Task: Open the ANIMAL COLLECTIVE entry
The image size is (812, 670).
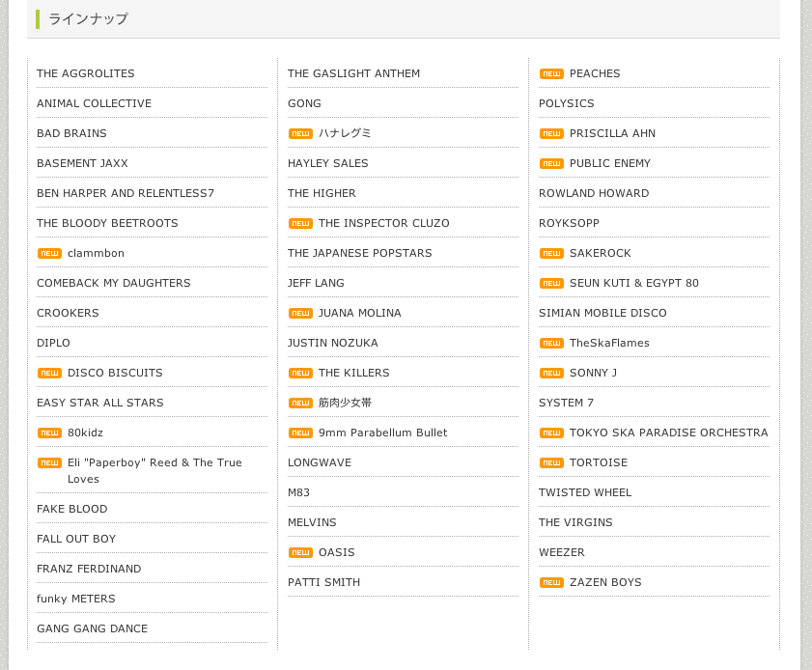Action: click(95, 103)
